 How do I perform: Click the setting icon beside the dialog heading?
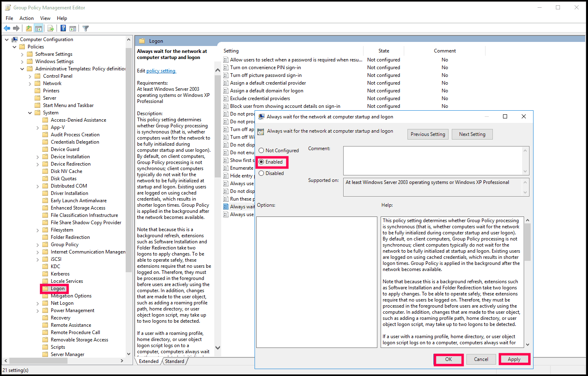pos(261,131)
